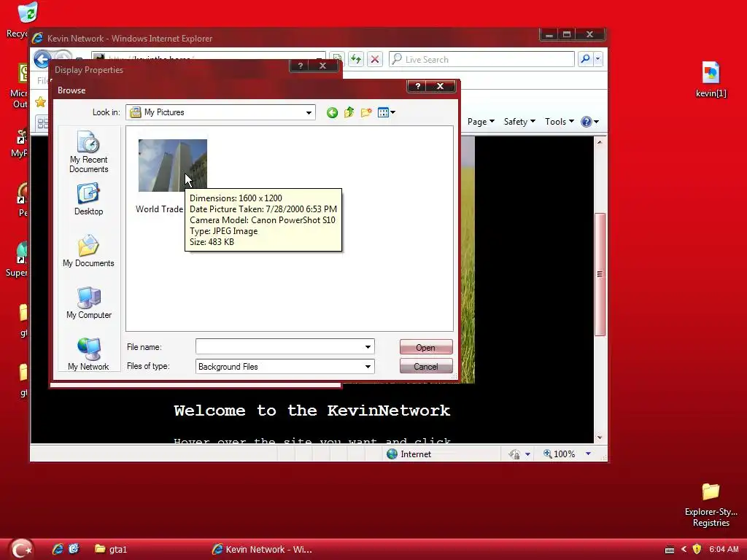Open the kevin[1] desktop file
The height and width of the screenshot is (560, 747).
tap(711, 79)
